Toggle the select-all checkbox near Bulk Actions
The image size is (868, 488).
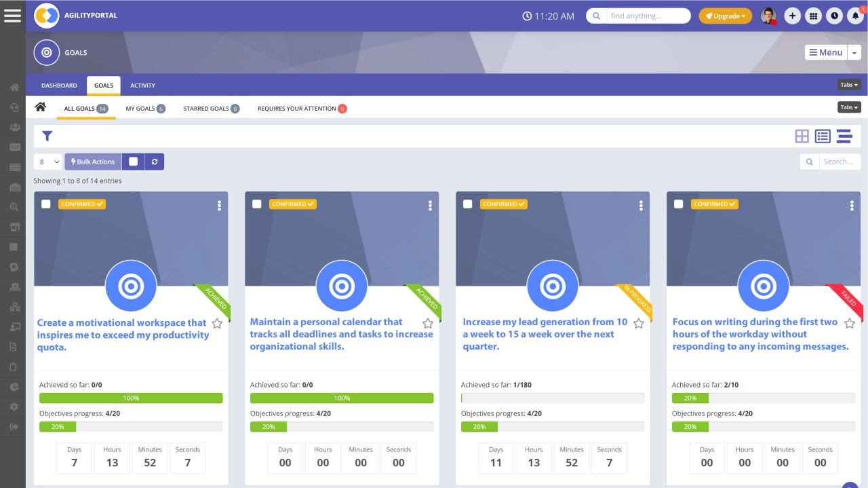click(133, 162)
